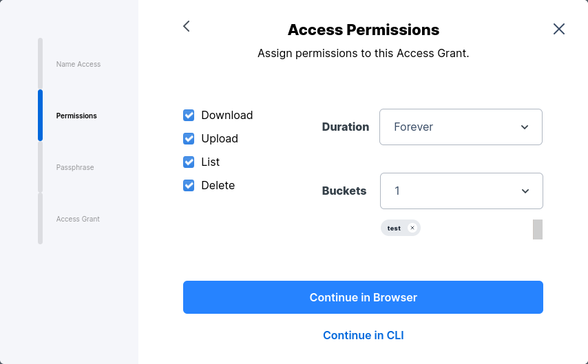Uncheck the Download permission

click(x=189, y=116)
